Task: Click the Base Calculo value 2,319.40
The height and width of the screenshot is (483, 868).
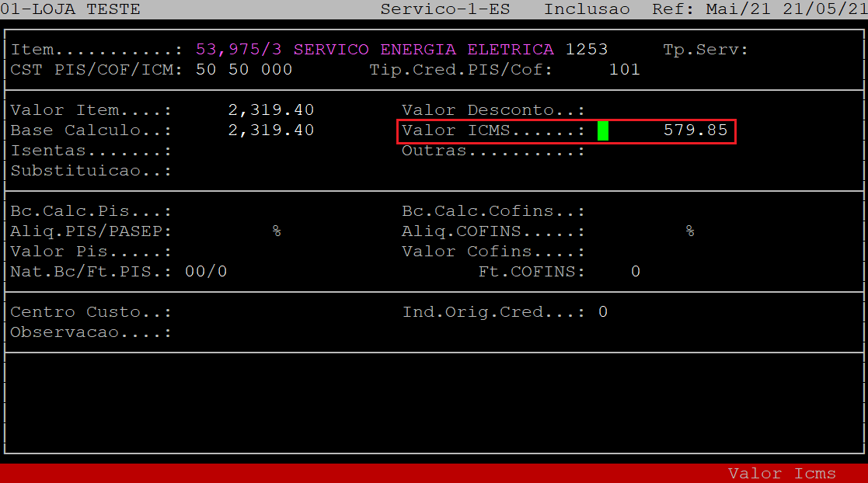Action: [271, 130]
